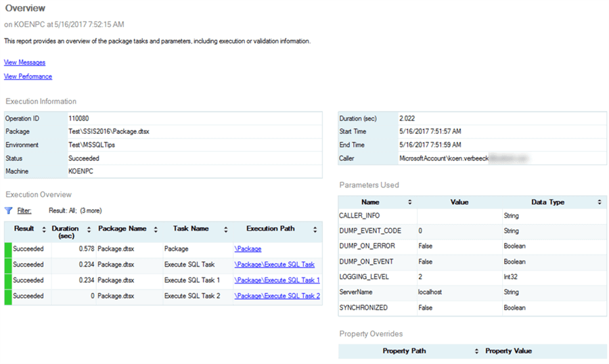Click sort arrows beside Property Path header
Screen dimensions: 609x364
tap(477, 351)
